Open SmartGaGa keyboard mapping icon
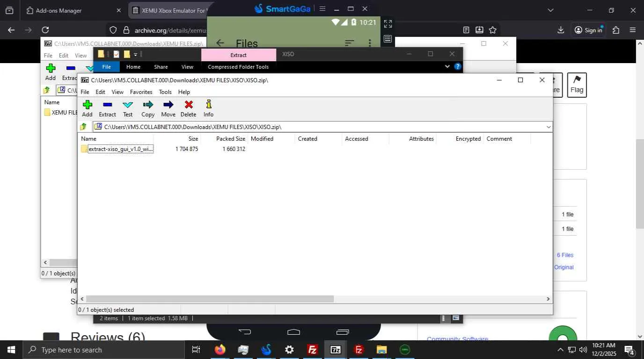The height and width of the screenshot is (359, 644). pos(388,39)
